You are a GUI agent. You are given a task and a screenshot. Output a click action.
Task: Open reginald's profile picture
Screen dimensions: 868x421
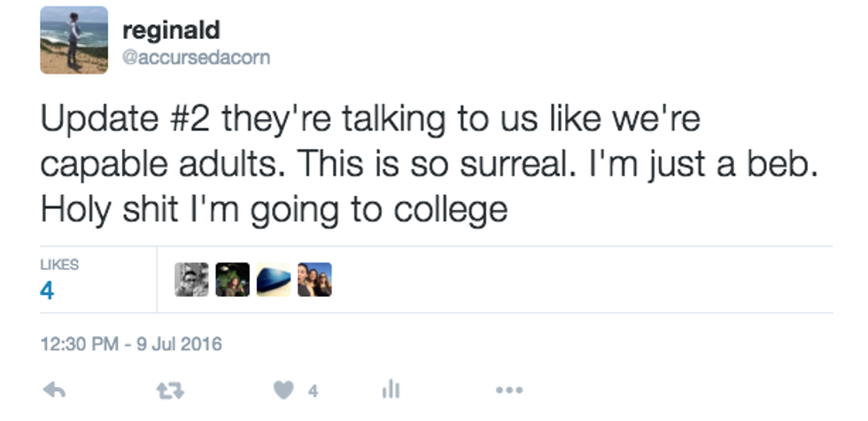(x=74, y=40)
